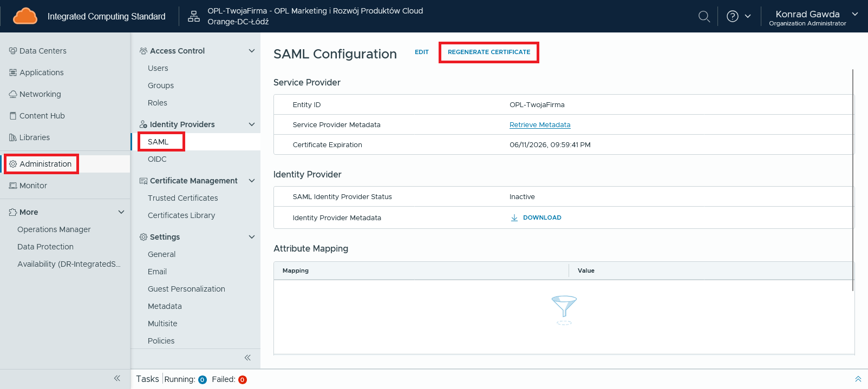Collapse the Settings section chevron

(x=251, y=237)
